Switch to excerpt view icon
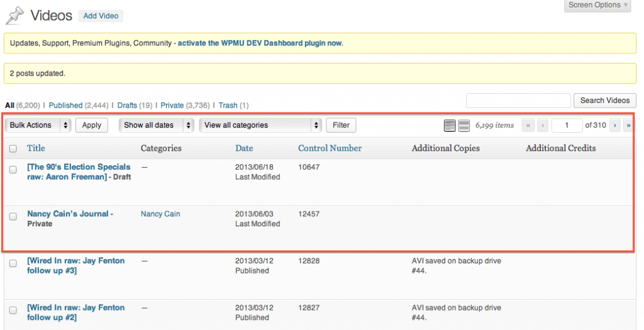Screen dimensions: 644x330 coord(464,126)
